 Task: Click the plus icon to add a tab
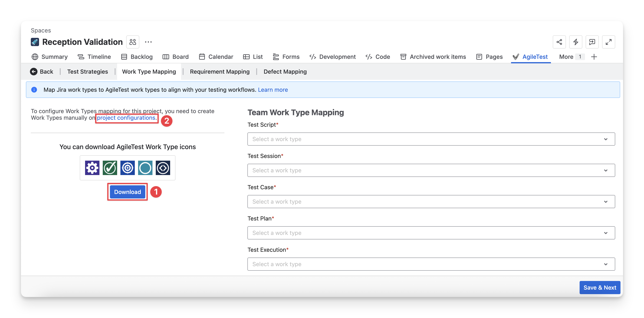pos(594,57)
